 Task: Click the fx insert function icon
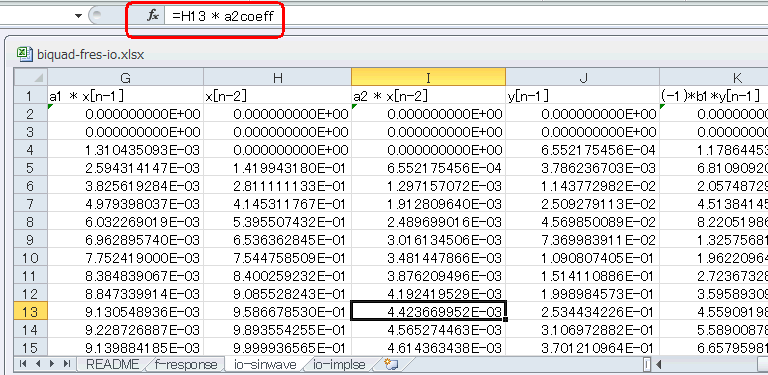pos(153,16)
